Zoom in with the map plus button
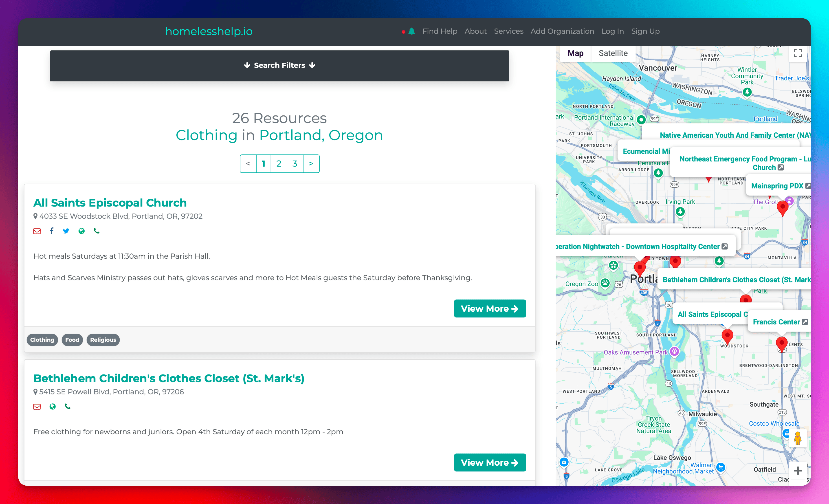 [798, 470]
